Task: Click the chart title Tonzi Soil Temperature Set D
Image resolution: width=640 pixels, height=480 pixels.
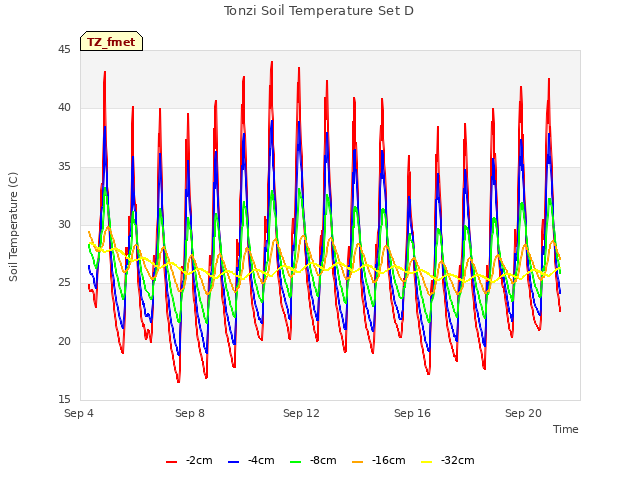Action: click(x=319, y=11)
